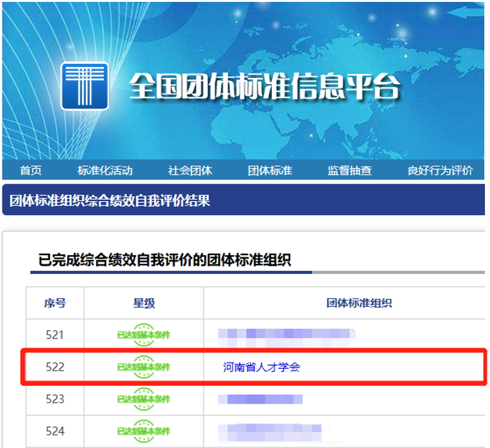Click 团体标准组织综合绩效自我评价结果 heading

[x=109, y=201]
